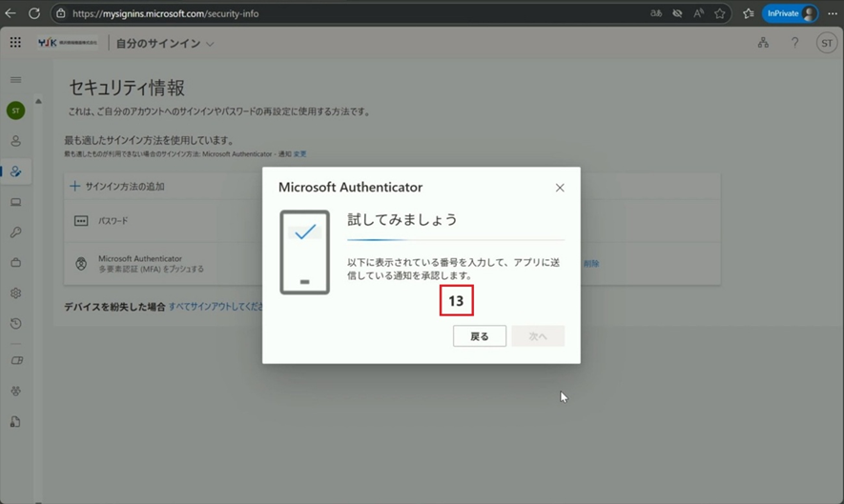Click the browser refresh button
This screenshot has height=504, width=844.
point(33,13)
